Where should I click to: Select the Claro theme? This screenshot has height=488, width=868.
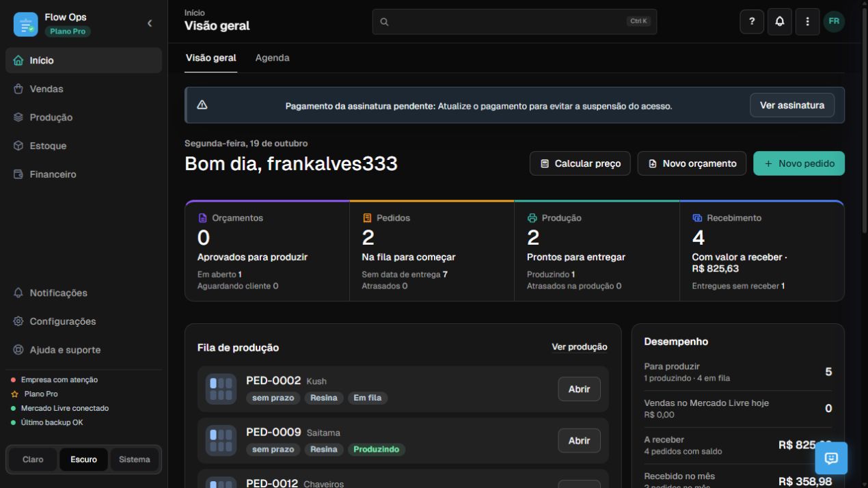33,459
